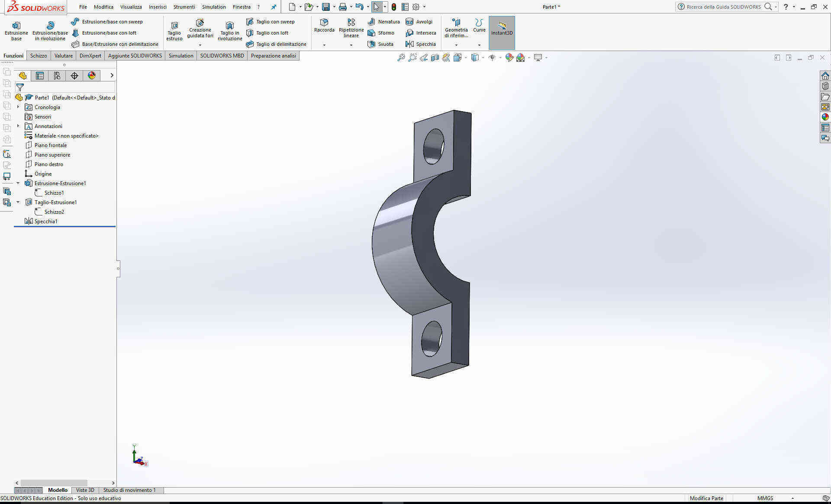Open ConfigurationManager tab icon
This screenshot has height=504, width=831.
pyautogui.click(x=57, y=76)
